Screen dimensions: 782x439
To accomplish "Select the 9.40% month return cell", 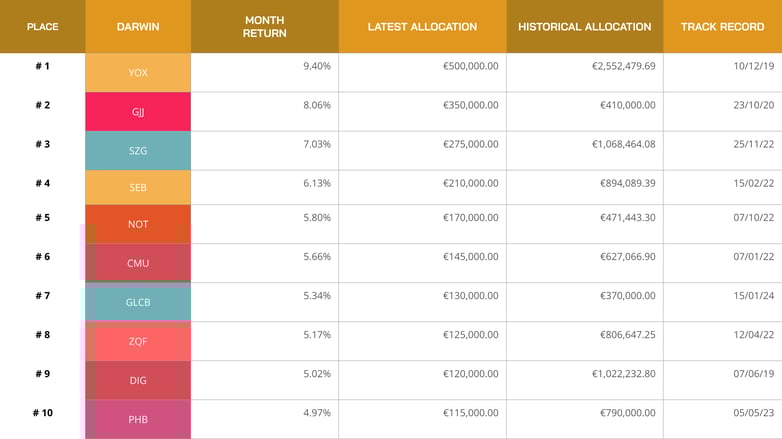I will tap(316, 66).
